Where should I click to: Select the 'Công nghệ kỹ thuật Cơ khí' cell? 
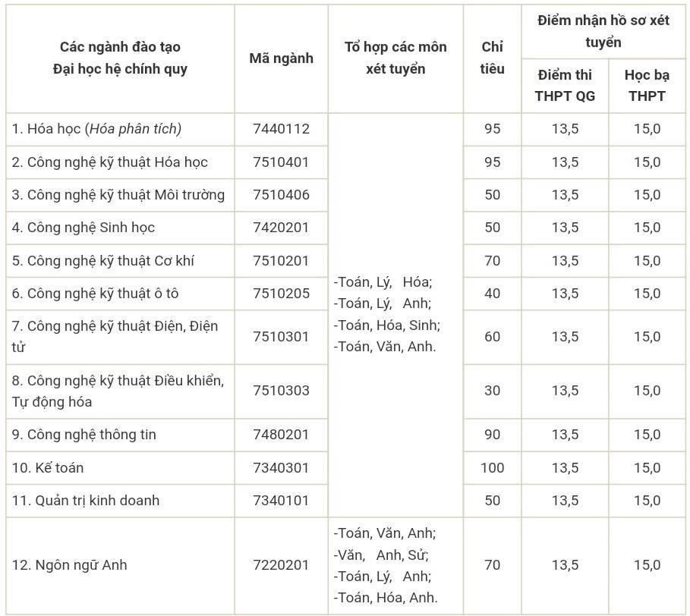click(111, 260)
